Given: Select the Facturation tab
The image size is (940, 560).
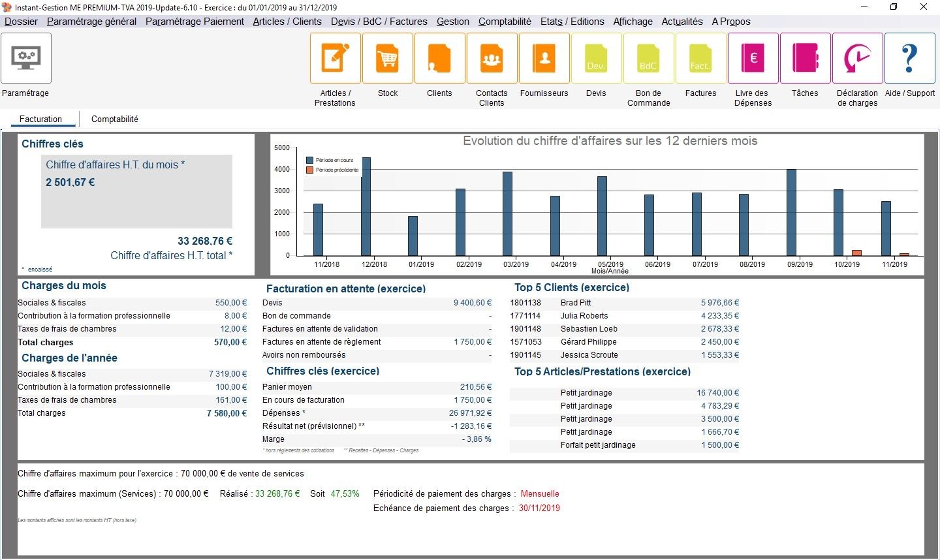Looking at the screenshot, I should coord(40,119).
